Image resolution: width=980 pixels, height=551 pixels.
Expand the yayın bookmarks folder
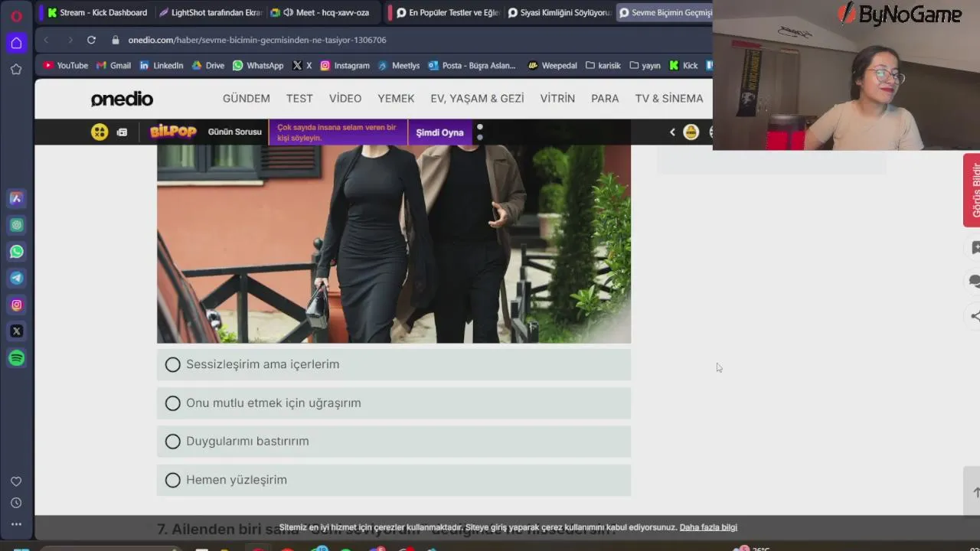point(645,66)
